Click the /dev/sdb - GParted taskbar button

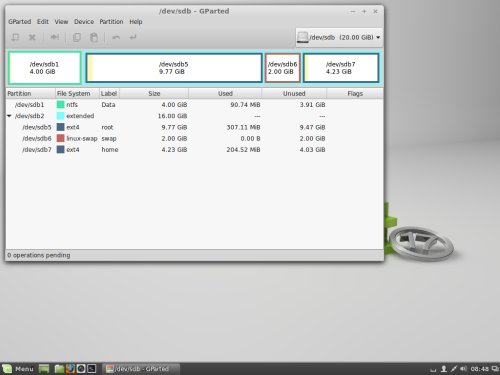point(141,369)
